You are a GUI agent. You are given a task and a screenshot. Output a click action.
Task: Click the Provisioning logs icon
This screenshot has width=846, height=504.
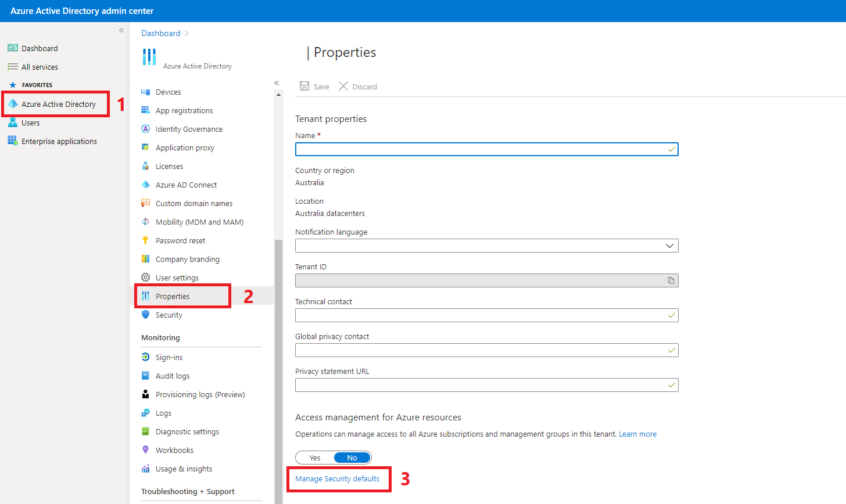pyautogui.click(x=146, y=394)
